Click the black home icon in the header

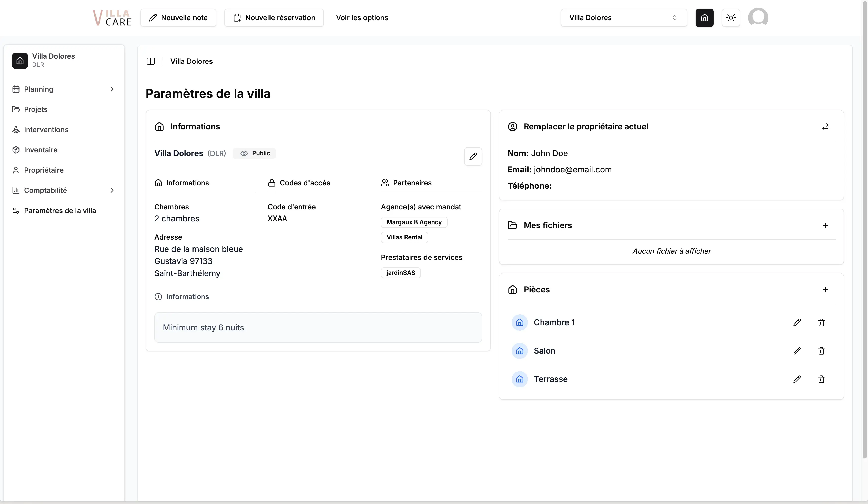pos(704,17)
